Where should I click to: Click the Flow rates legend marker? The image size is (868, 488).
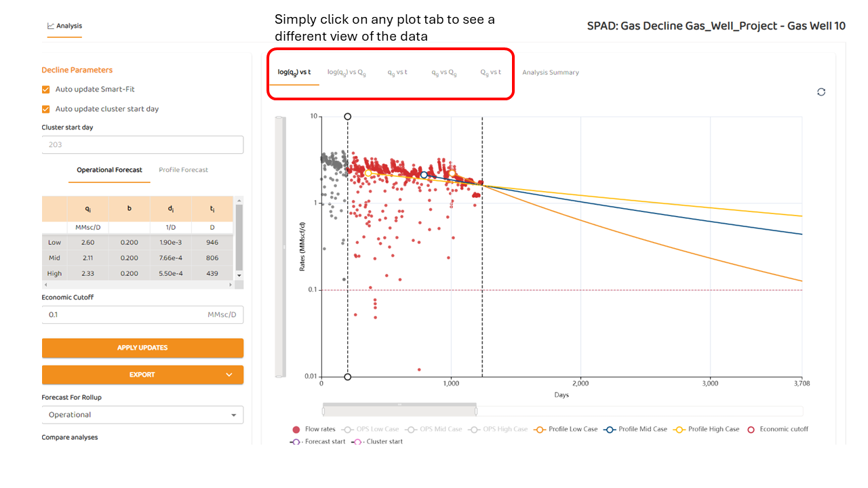(296, 429)
